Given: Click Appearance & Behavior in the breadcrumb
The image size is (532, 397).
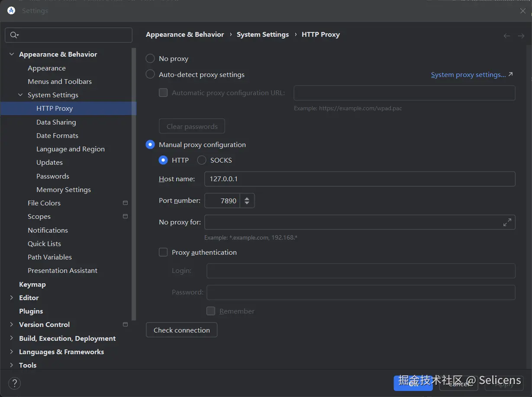Looking at the screenshot, I should (185, 35).
